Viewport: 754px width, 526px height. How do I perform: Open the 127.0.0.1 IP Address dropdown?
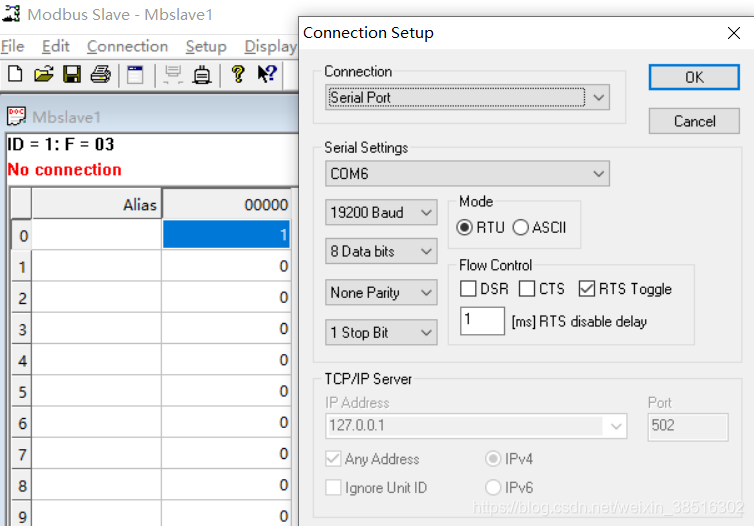(x=476, y=426)
